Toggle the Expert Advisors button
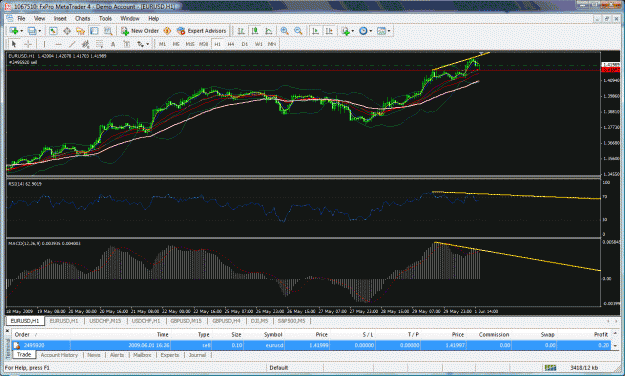625x376 pixels. point(202,31)
